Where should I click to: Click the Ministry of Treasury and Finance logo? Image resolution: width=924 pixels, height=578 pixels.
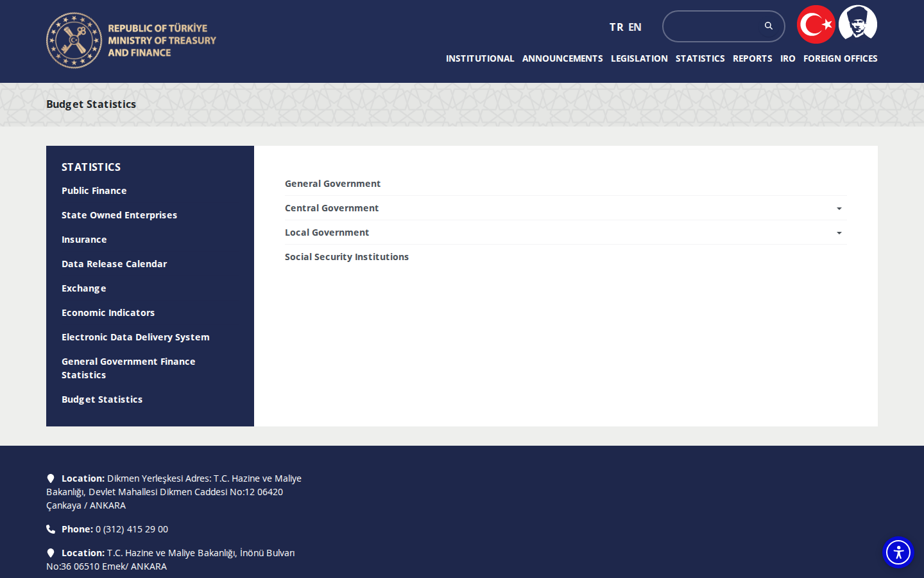click(x=132, y=40)
